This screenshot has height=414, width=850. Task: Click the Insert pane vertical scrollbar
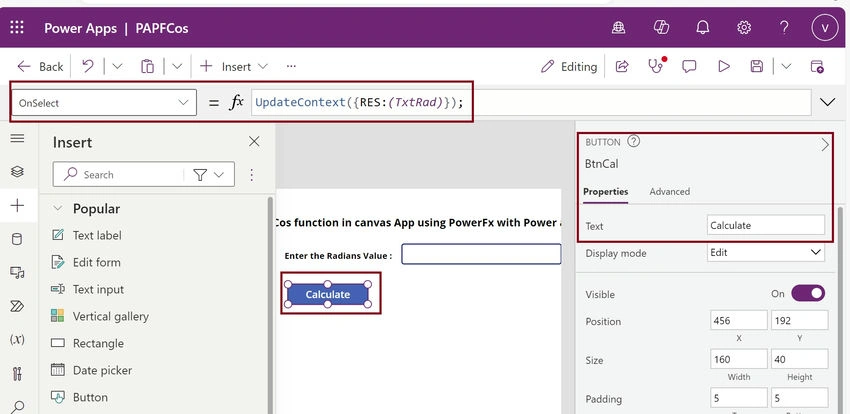coord(271,305)
